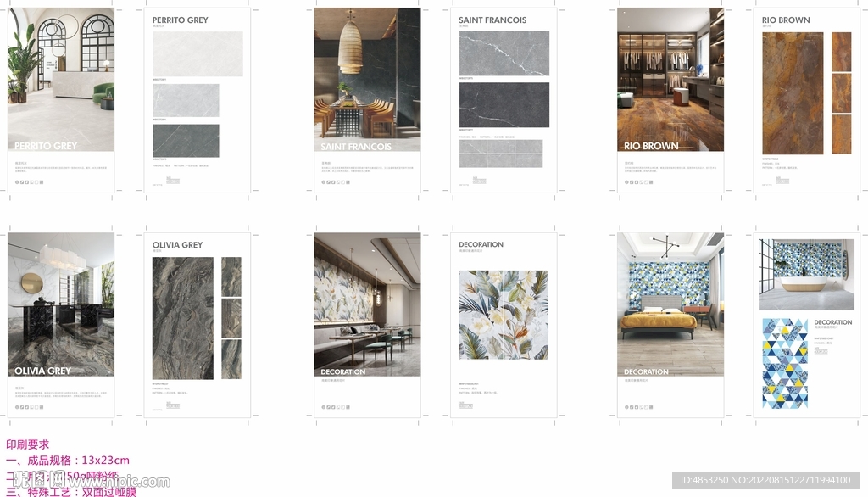
Task: Click DECORATION heading above the floral pattern
Action: coord(481,244)
